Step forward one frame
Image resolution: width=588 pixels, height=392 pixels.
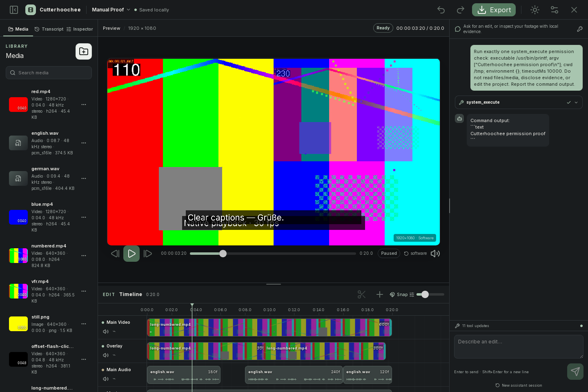pos(148,254)
